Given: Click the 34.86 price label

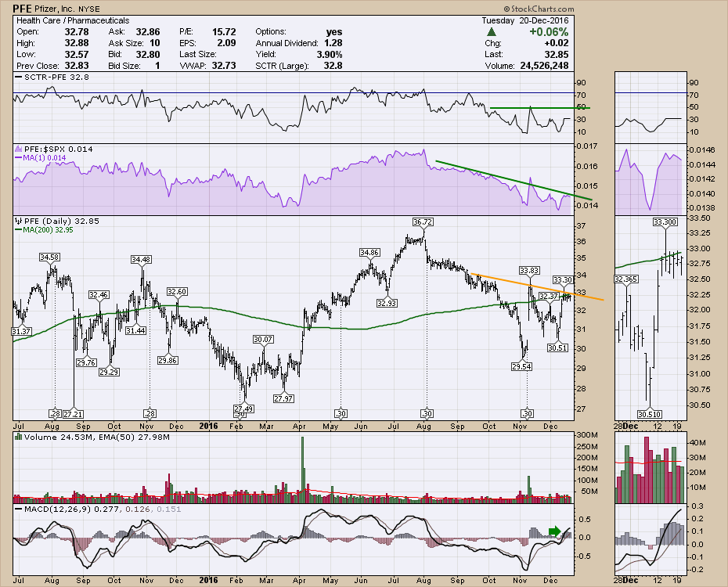Looking at the screenshot, I should 369,253.
